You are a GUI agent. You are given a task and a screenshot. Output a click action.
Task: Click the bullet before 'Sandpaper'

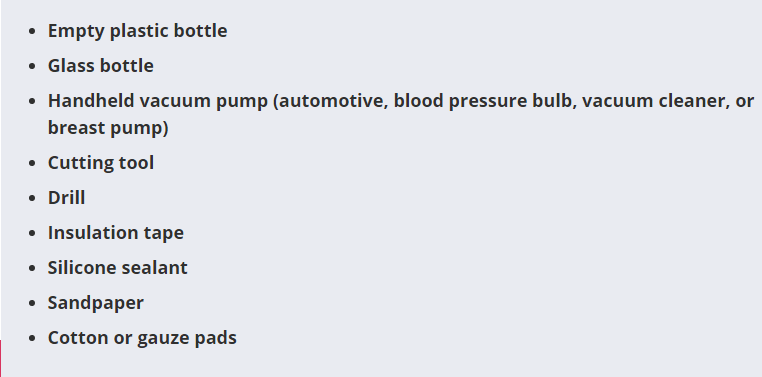[33, 303]
